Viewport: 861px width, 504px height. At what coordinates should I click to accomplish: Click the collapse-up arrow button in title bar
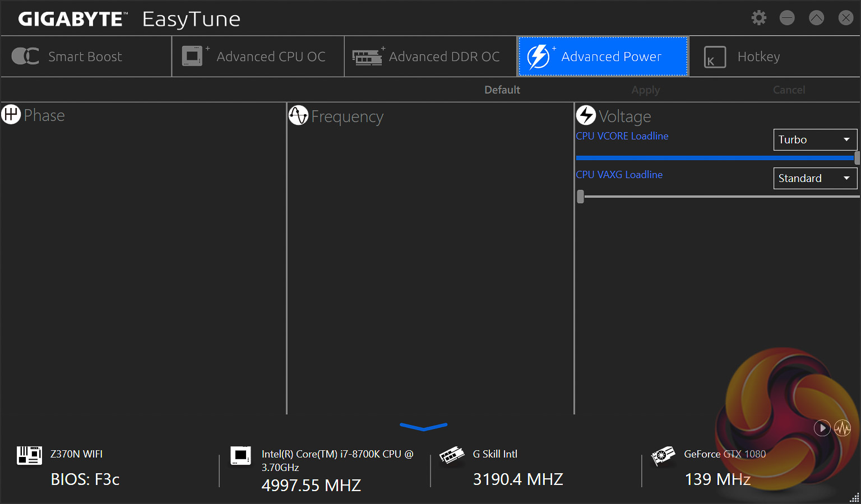[x=817, y=18]
